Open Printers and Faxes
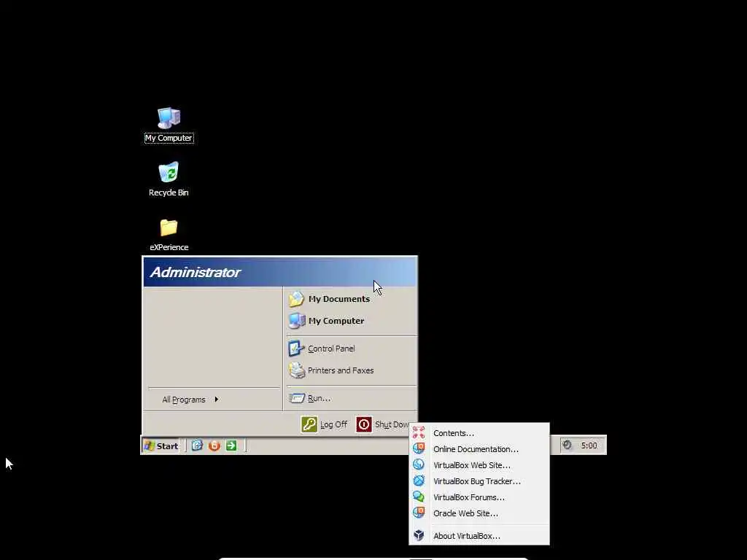This screenshot has height=560, width=747. tap(331, 370)
